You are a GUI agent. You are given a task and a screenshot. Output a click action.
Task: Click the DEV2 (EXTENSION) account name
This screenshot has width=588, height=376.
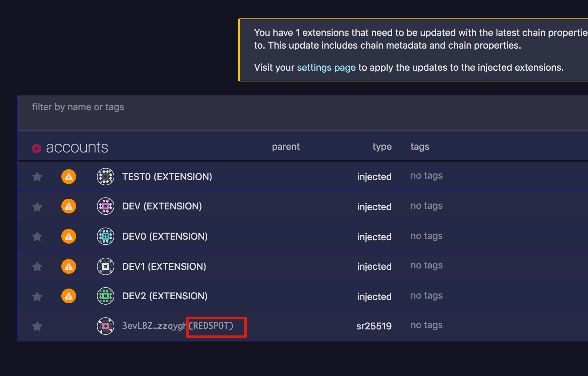(165, 296)
